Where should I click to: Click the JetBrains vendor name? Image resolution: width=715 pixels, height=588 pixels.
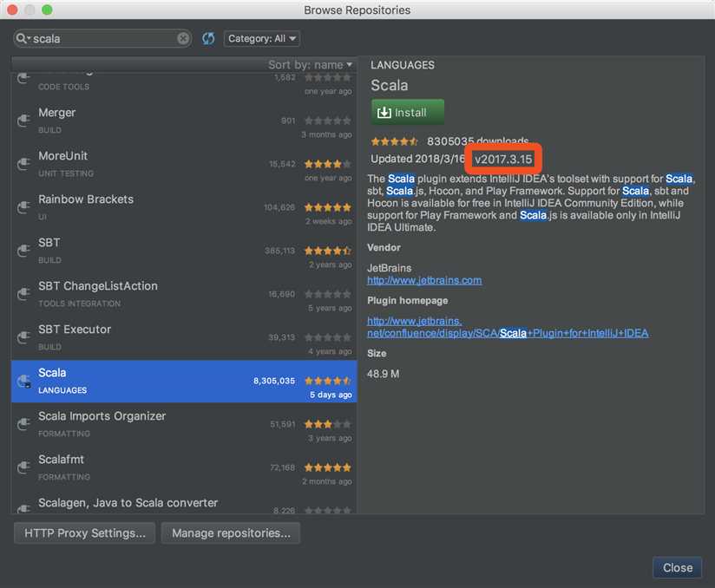(x=390, y=268)
